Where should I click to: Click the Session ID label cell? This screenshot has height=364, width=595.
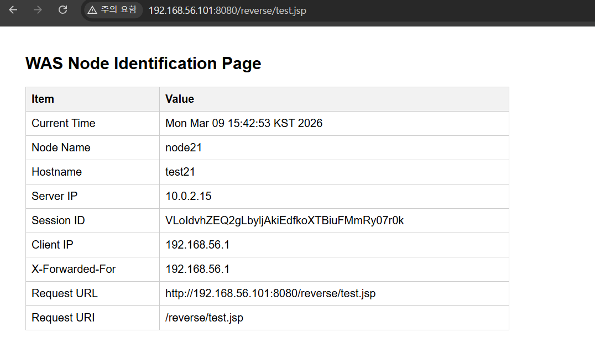[92, 221]
